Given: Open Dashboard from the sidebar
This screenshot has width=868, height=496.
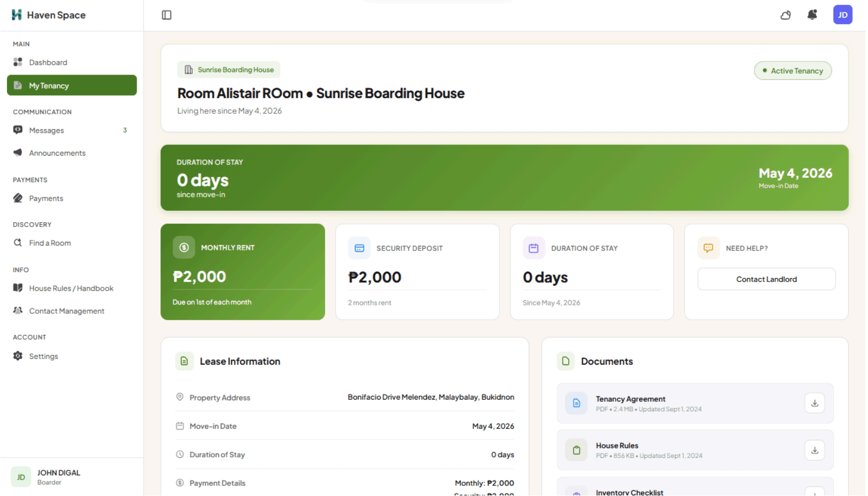Looking at the screenshot, I should 72,62.
